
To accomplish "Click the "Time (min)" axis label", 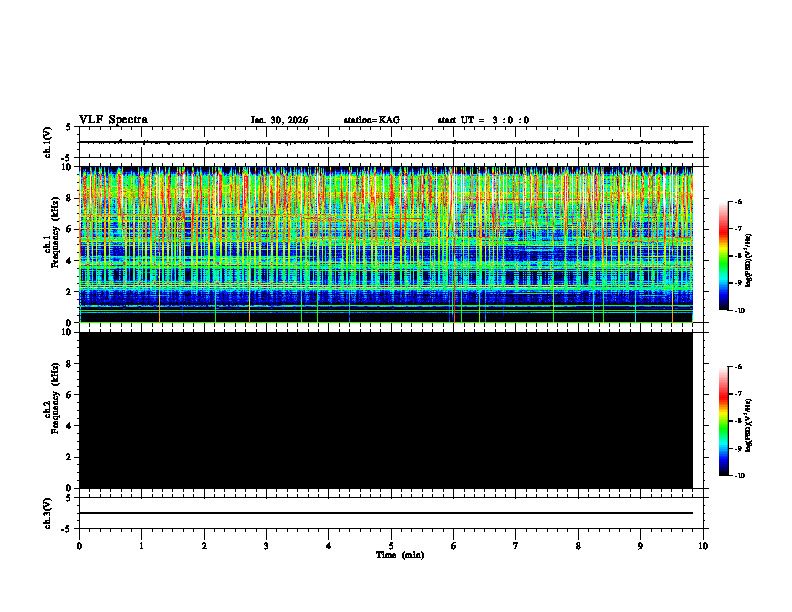I will coord(400,555).
